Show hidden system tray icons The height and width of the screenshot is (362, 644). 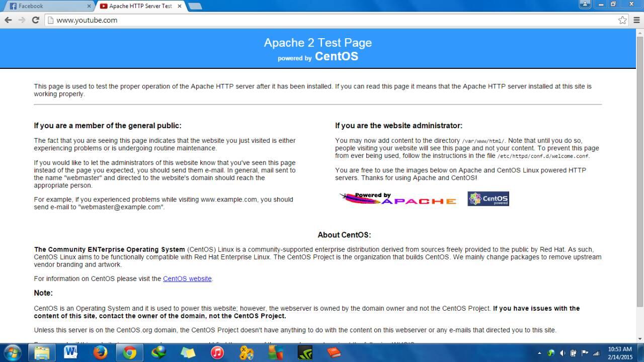[x=540, y=353]
